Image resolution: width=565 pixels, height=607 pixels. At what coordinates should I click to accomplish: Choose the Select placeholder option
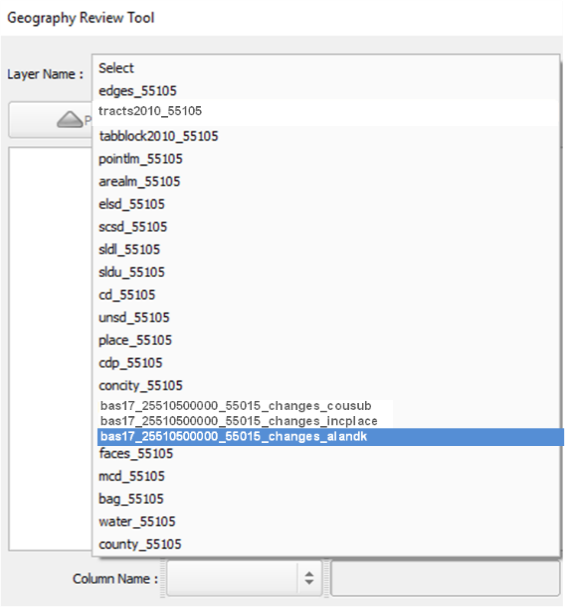coord(326,68)
